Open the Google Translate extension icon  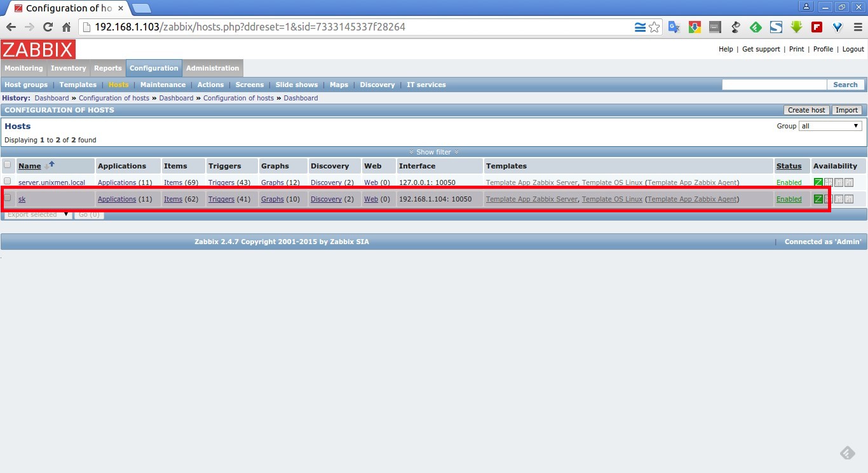(674, 27)
